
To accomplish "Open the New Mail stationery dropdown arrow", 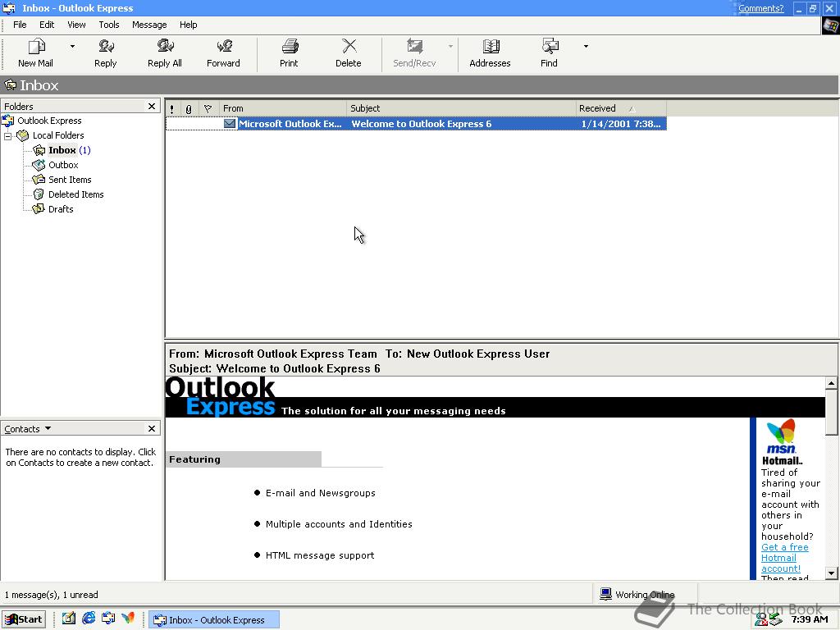I will (72, 47).
